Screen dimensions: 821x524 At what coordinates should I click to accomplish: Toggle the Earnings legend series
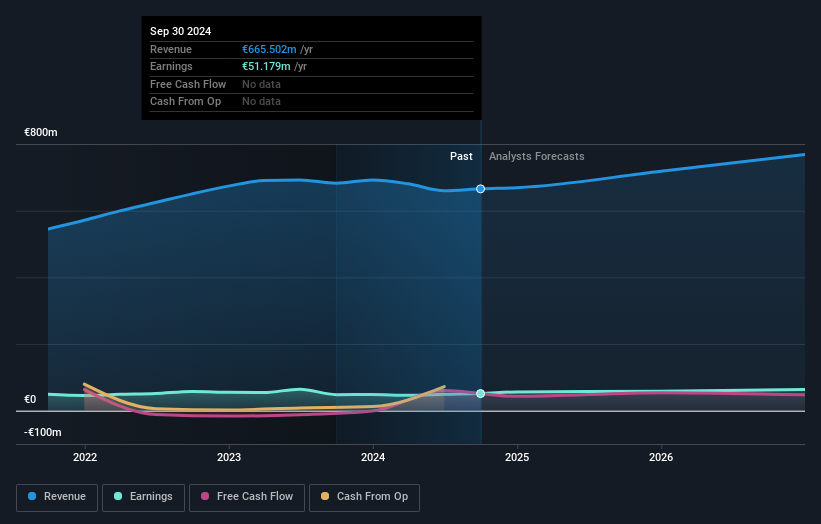pyautogui.click(x=143, y=497)
